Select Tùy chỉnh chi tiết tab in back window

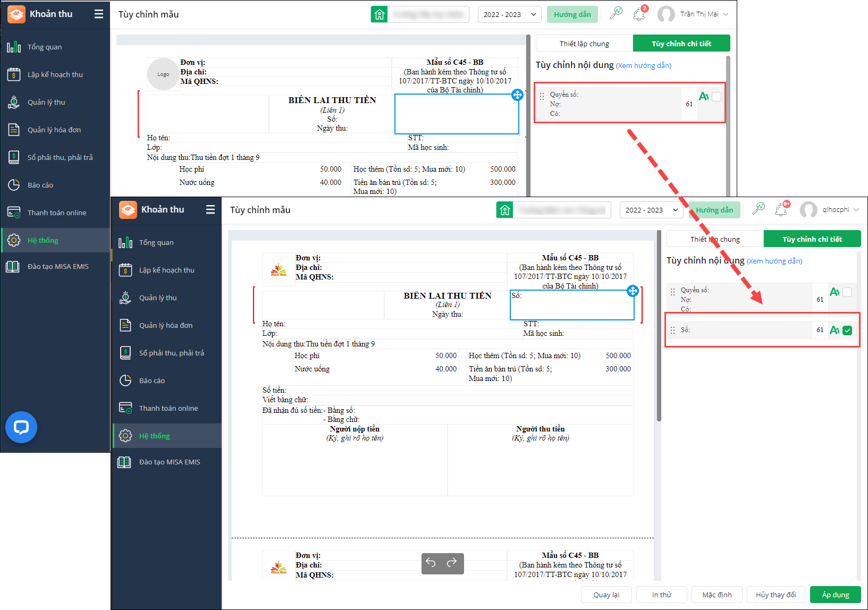pyautogui.click(x=681, y=44)
